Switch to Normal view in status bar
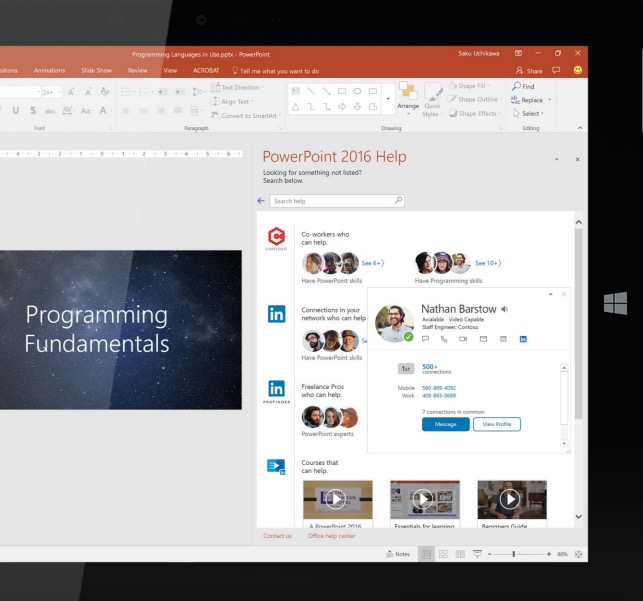The width and height of the screenshot is (643, 601). tap(426, 554)
